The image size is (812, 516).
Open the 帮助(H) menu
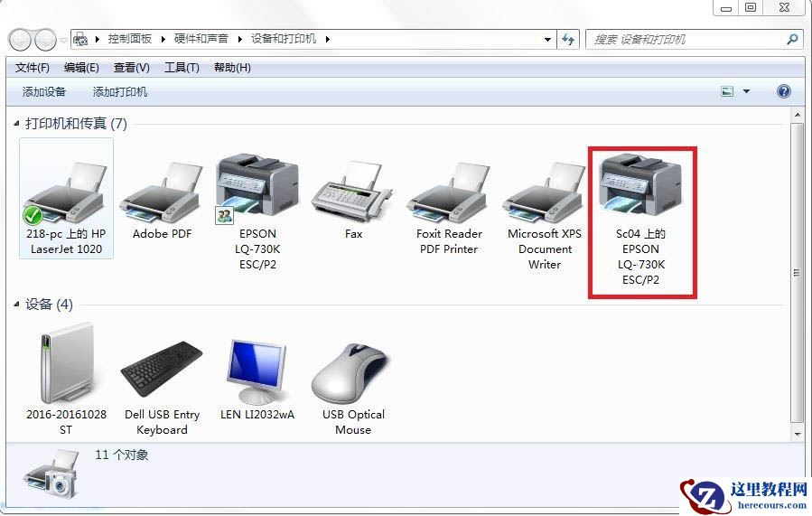pos(232,68)
